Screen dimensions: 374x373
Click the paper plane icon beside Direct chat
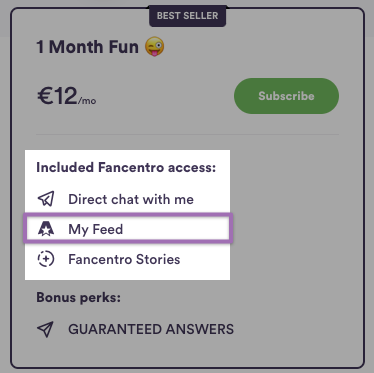[x=46, y=199]
